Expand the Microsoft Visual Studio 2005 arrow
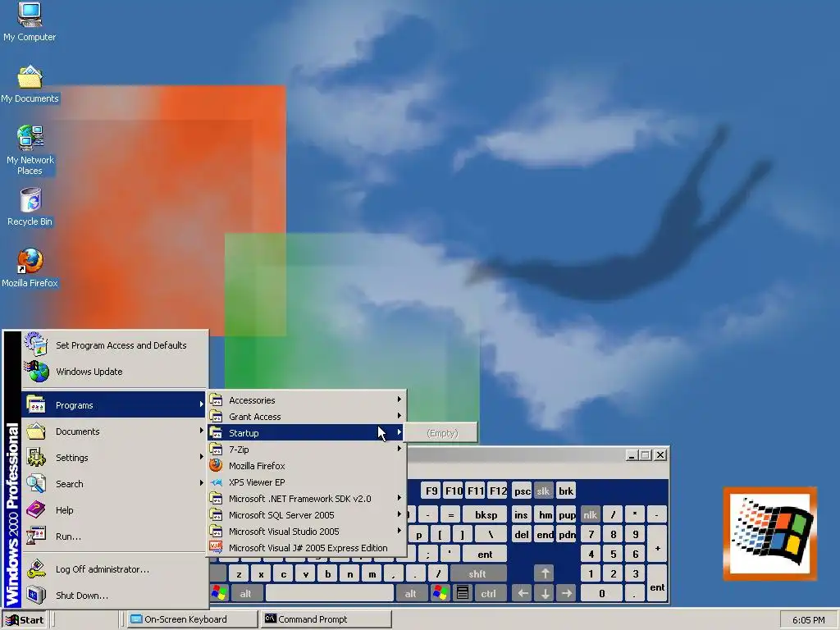The image size is (840, 630). click(399, 531)
